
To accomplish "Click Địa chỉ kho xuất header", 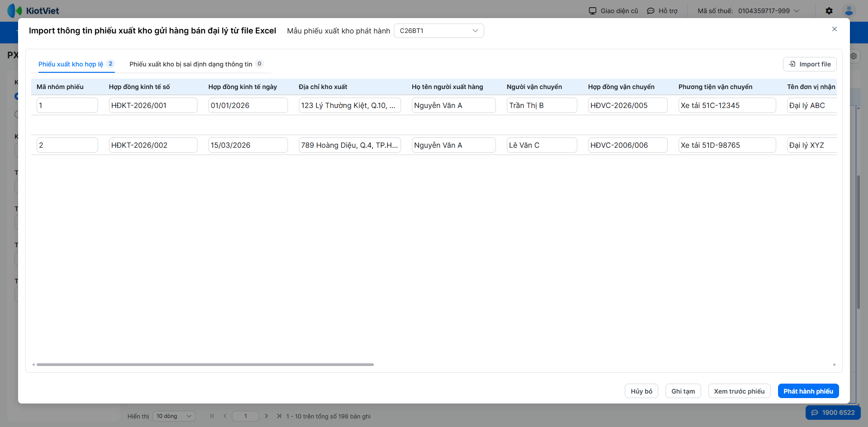I will (x=323, y=87).
